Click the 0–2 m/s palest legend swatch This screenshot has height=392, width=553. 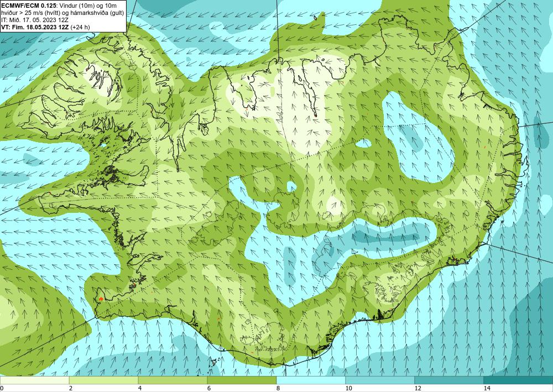34,380
